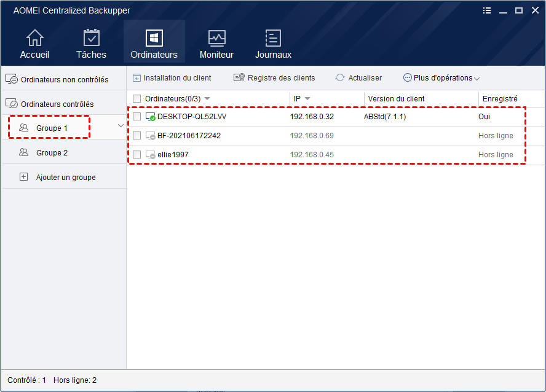
Task: Switch to the Moniteur tab
Action: pyautogui.click(x=216, y=44)
